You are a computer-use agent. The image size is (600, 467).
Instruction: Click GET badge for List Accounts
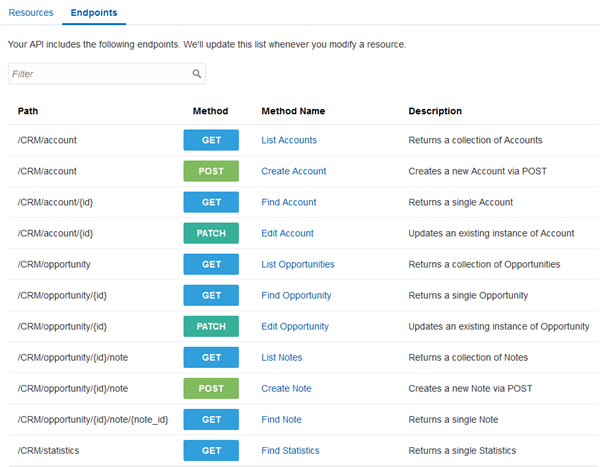click(x=211, y=140)
